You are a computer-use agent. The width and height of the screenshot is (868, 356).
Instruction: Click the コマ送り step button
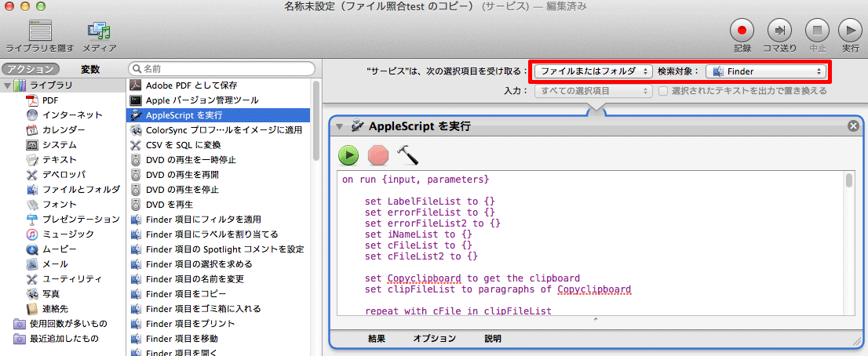[x=779, y=31]
